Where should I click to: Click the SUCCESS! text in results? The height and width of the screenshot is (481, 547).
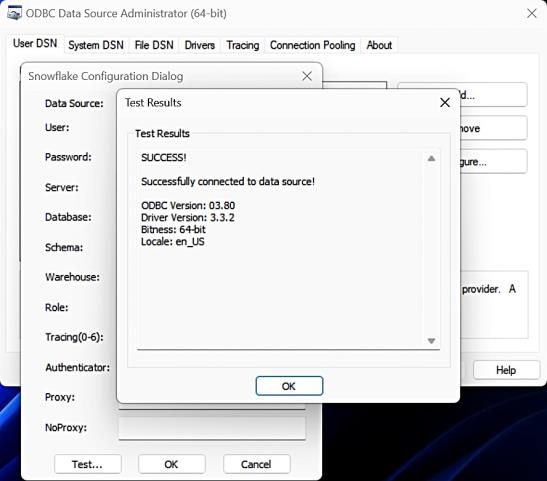(164, 158)
